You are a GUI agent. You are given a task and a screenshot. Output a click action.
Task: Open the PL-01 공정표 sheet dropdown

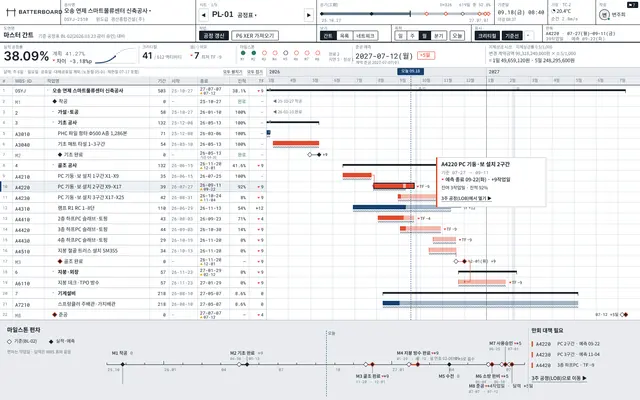click(x=234, y=15)
